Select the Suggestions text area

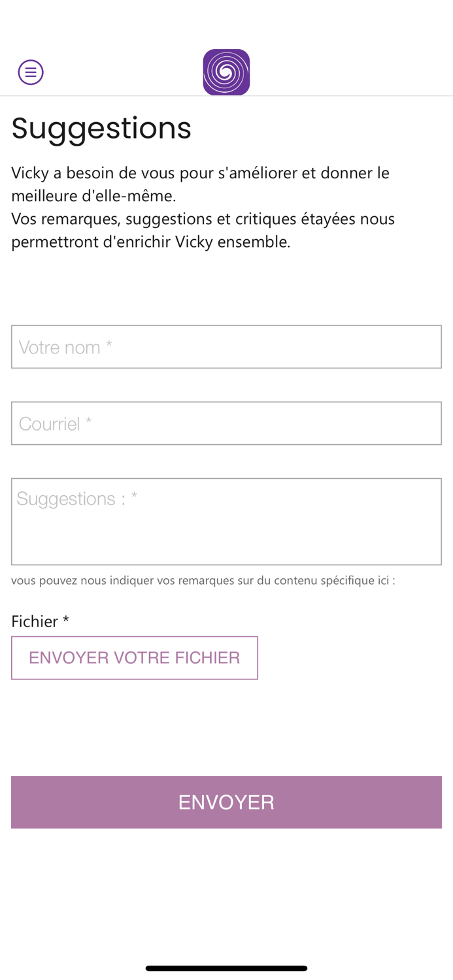(226, 522)
